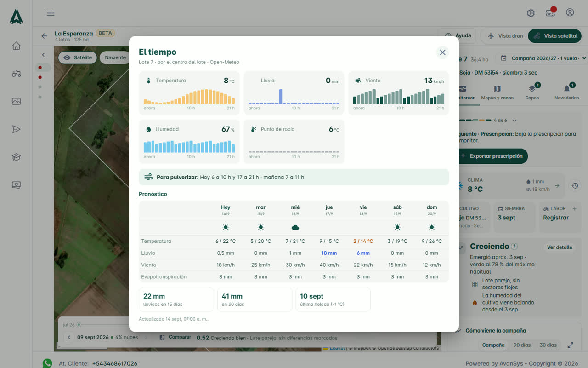Click the Ayuda button

click(458, 36)
